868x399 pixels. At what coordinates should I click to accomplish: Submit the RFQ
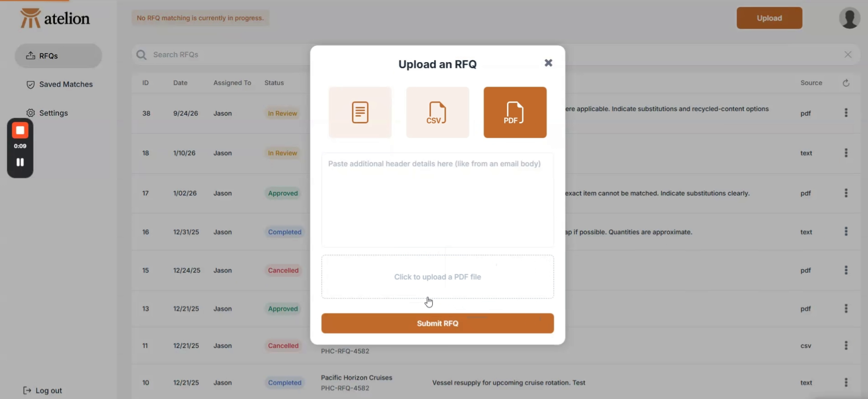(x=438, y=323)
